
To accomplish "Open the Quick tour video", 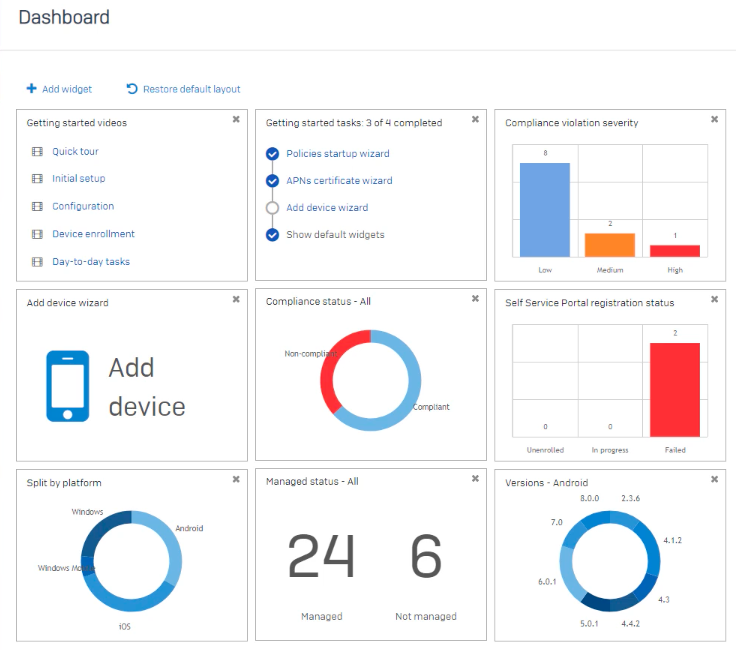I will pyautogui.click(x=75, y=152).
